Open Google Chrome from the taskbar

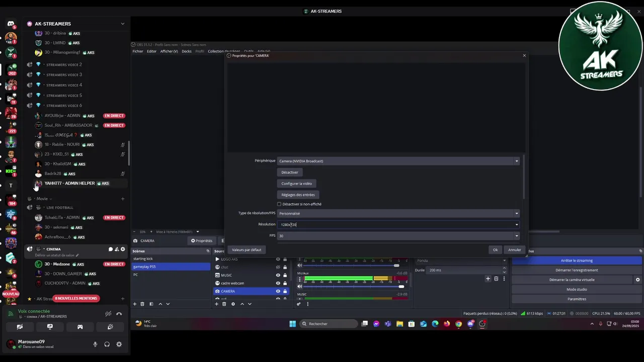[x=458, y=324]
